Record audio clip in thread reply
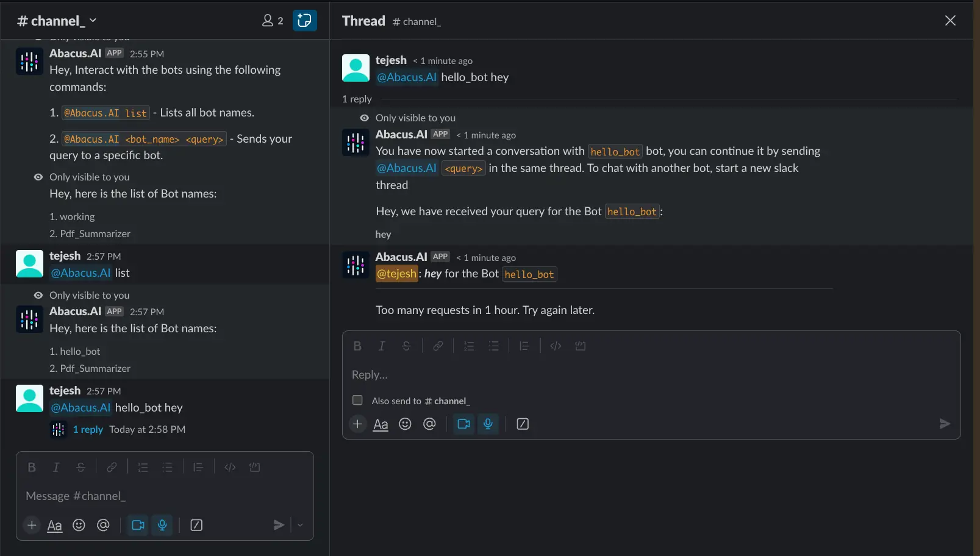980x556 pixels. tap(488, 424)
